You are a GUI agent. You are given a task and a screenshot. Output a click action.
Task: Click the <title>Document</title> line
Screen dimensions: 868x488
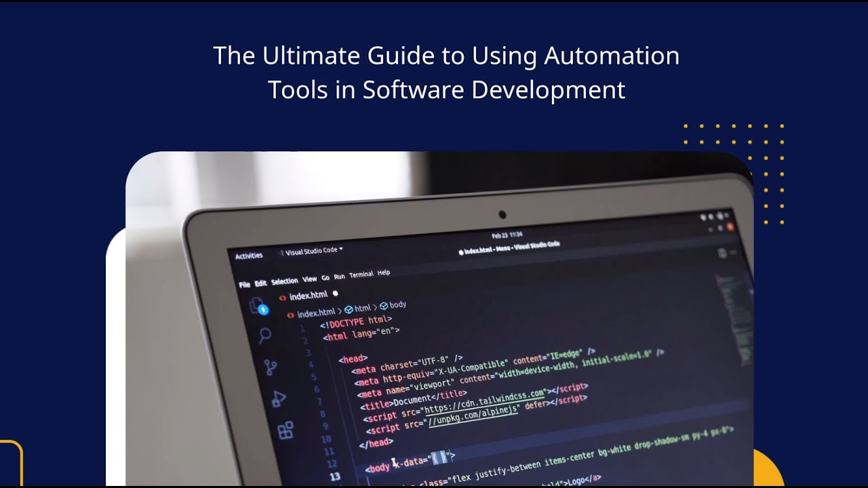point(414,400)
